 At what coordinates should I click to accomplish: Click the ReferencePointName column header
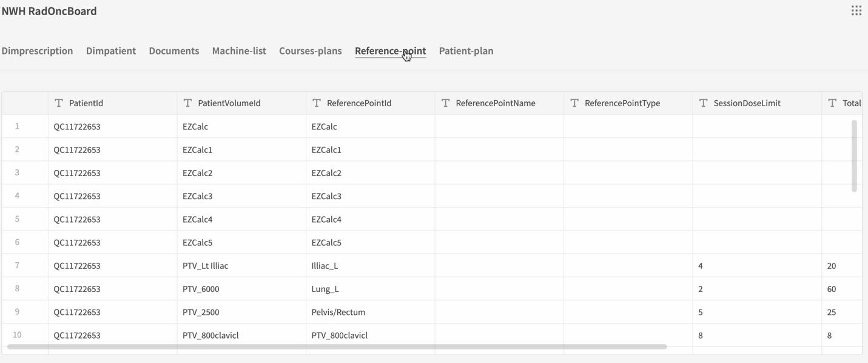(x=496, y=103)
